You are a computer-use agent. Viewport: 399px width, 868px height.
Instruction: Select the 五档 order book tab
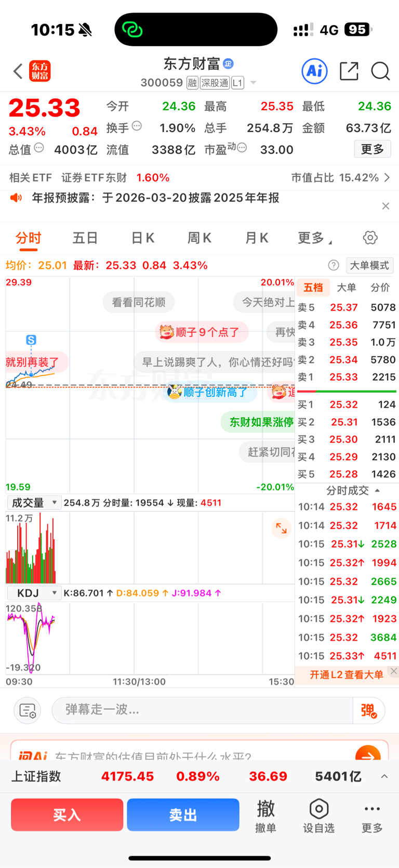(313, 287)
